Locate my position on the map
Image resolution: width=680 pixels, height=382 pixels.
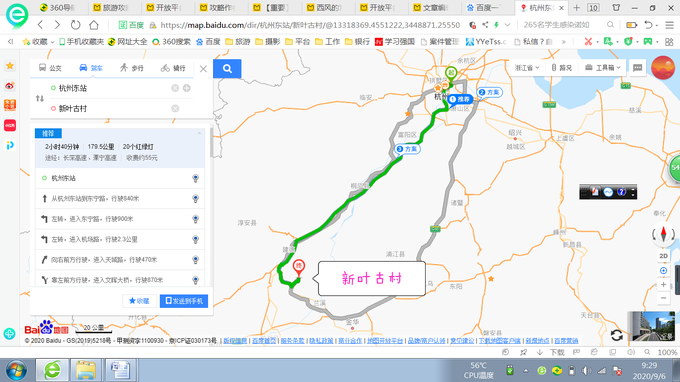(x=663, y=271)
